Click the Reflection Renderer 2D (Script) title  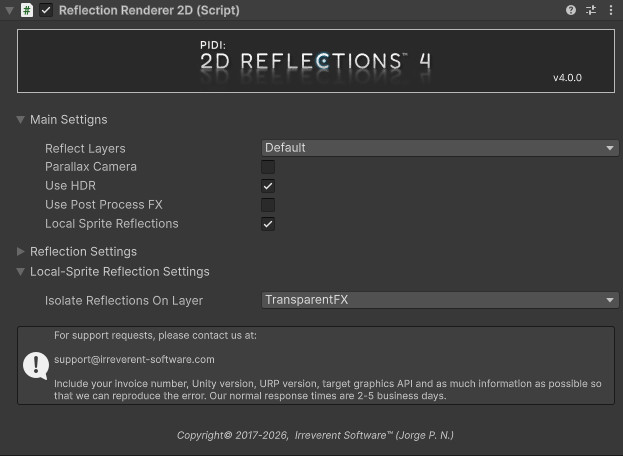[148, 10]
